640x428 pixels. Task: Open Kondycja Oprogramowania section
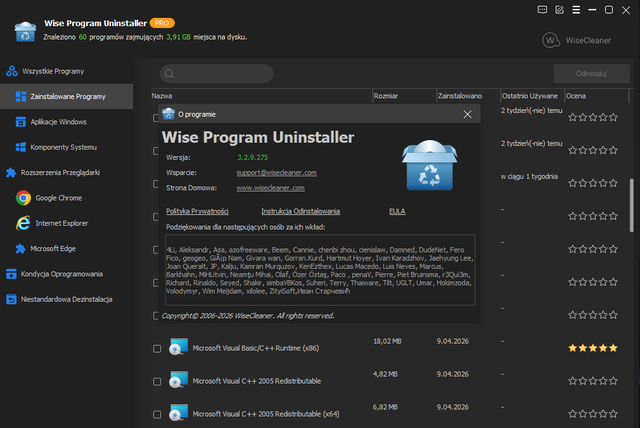(x=61, y=274)
